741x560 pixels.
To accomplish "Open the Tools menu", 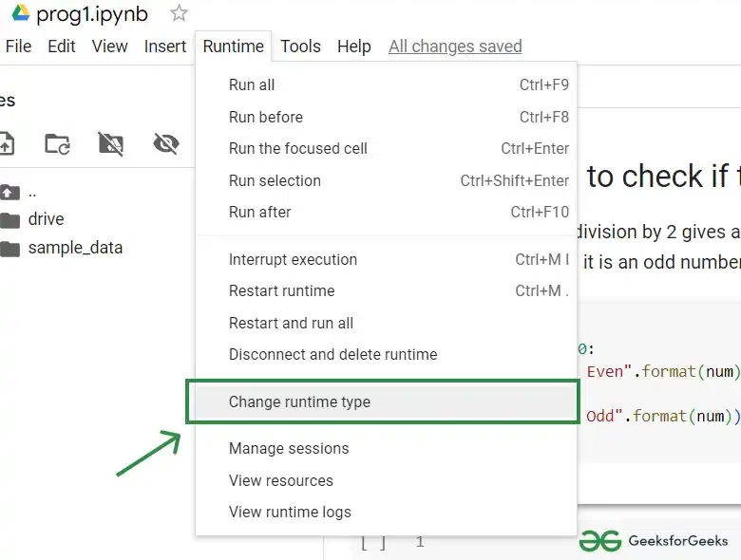I will pos(300,46).
